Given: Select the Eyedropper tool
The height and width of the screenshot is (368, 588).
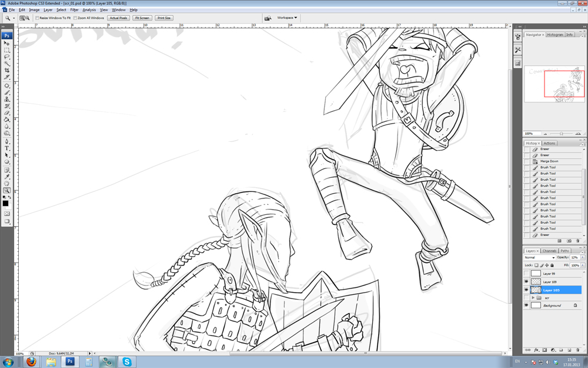Looking at the screenshot, I should (x=6, y=177).
